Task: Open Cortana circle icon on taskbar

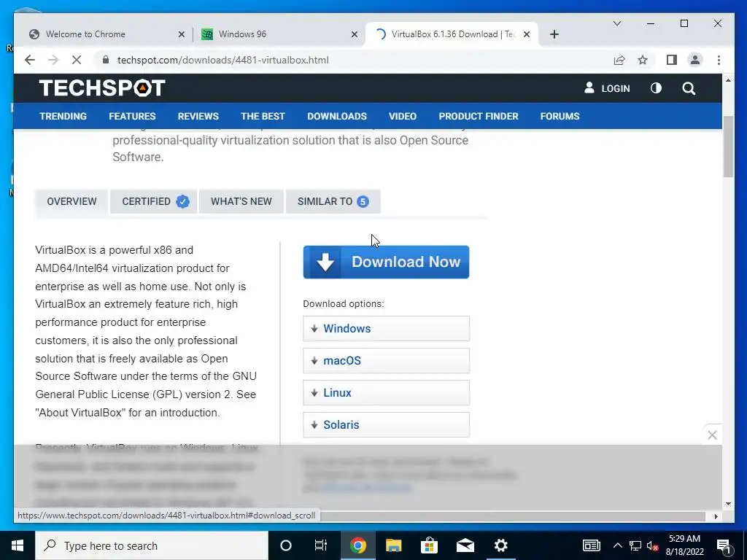Action: click(x=286, y=545)
